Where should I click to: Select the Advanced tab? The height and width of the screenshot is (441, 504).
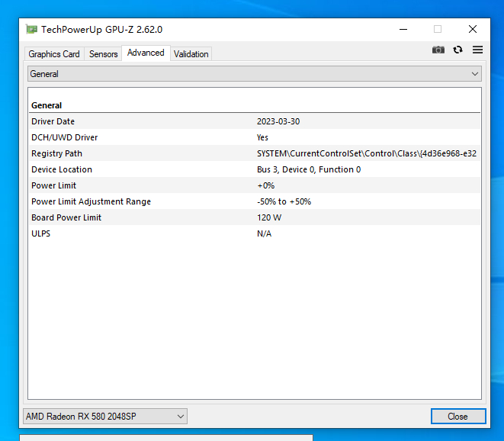(146, 53)
